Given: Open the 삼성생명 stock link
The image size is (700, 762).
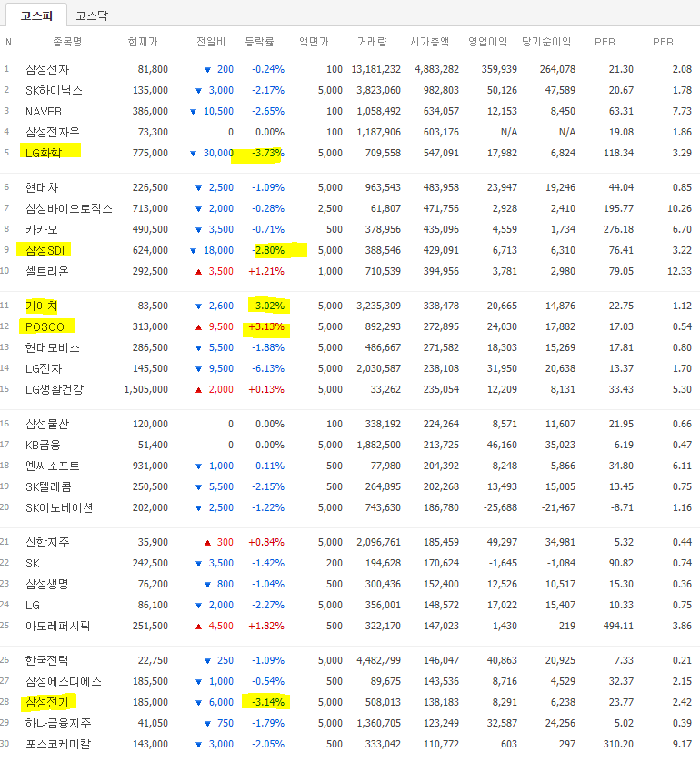Looking at the screenshot, I should click(x=46, y=584).
